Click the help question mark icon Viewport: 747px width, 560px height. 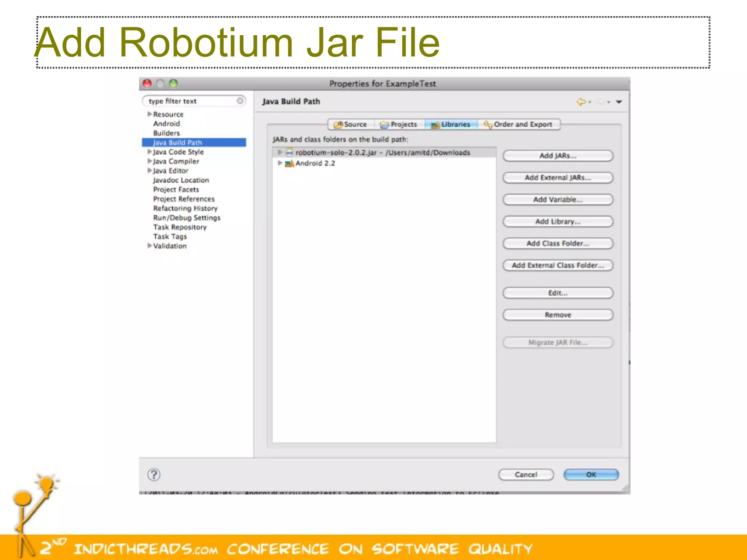pos(154,475)
